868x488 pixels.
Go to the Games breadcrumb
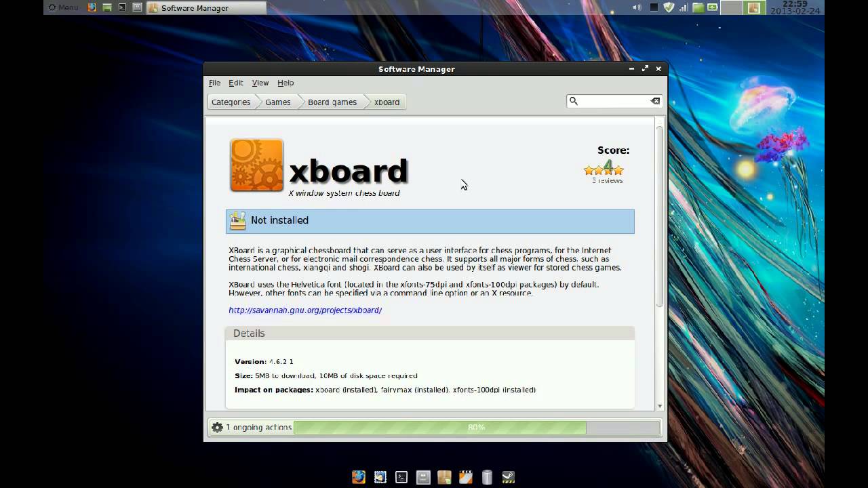tap(278, 102)
